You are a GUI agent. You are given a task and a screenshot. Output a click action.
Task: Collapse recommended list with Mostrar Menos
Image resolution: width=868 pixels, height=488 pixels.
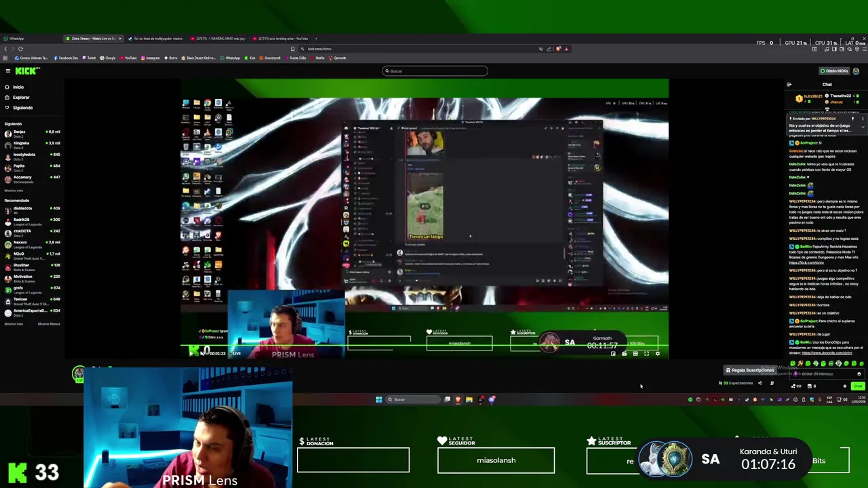click(x=49, y=324)
